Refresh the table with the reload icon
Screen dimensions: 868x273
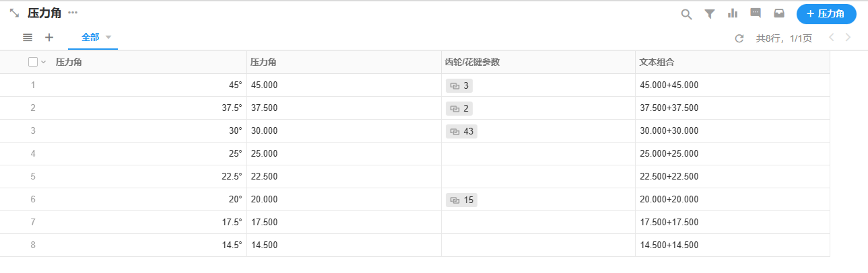coord(739,38)
